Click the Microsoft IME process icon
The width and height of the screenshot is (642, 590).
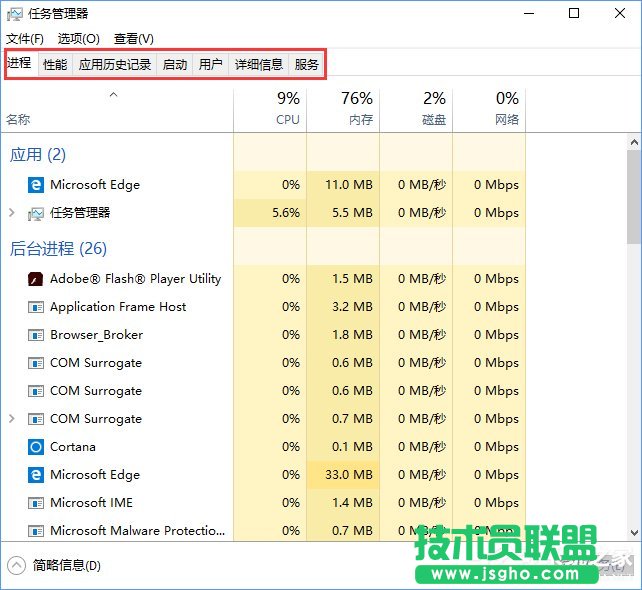pyautogui.click(x=36, y=502)
